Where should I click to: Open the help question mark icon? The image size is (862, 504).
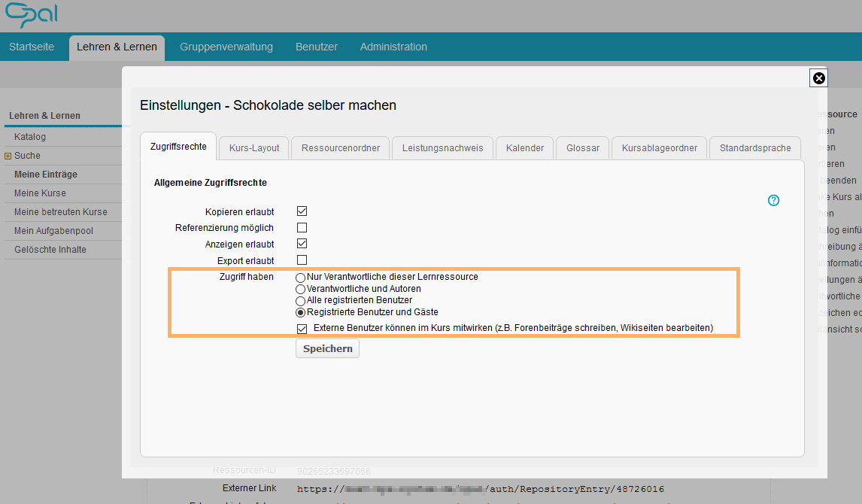[773, 200]
